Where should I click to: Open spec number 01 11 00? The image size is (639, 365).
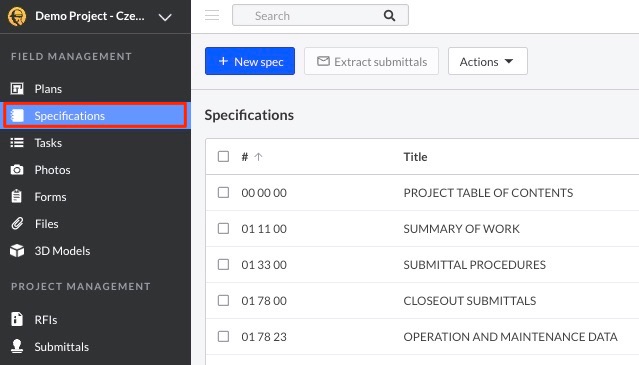point(264,229)
